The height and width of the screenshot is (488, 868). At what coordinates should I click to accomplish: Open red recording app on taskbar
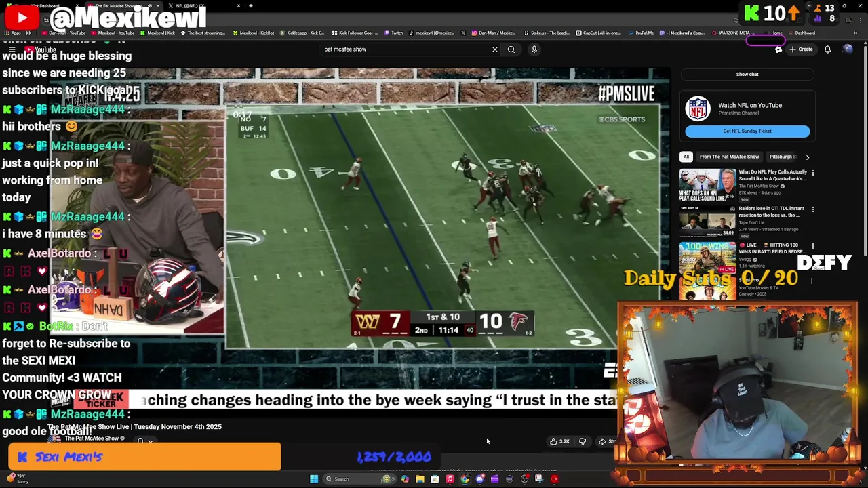coord(554,479)
